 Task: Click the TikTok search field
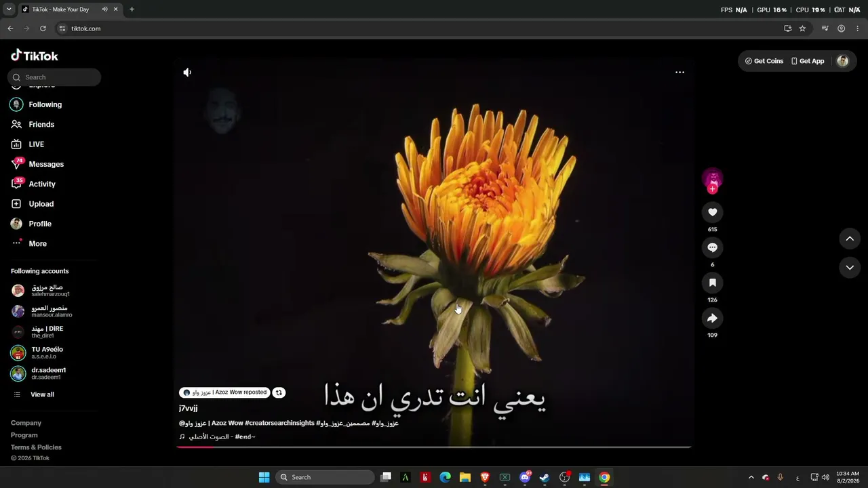point(54,77)
